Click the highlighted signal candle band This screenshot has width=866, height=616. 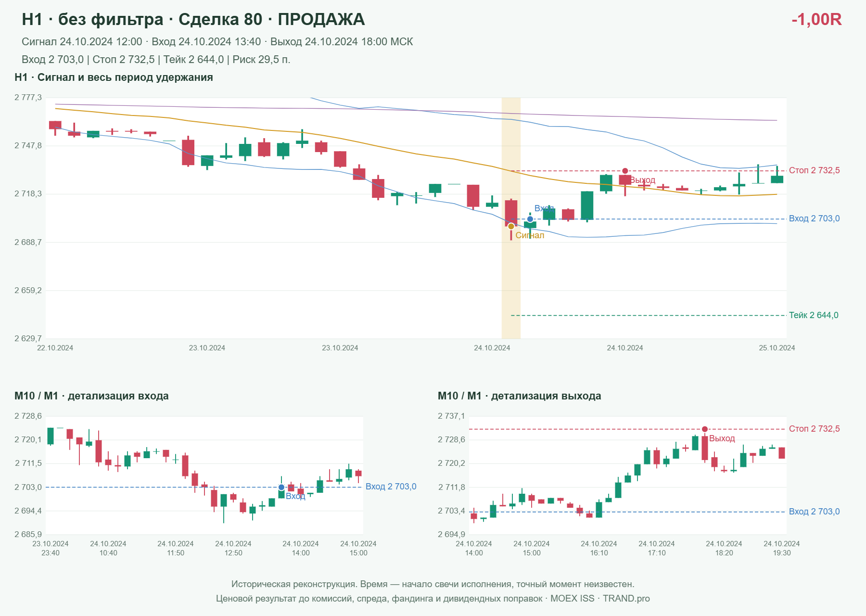pos(511,218)
